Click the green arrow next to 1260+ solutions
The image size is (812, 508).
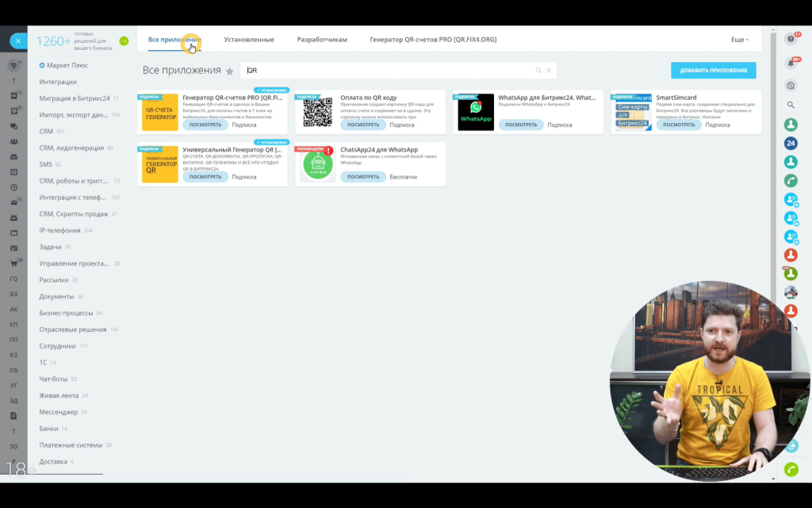tap(124, 41)
